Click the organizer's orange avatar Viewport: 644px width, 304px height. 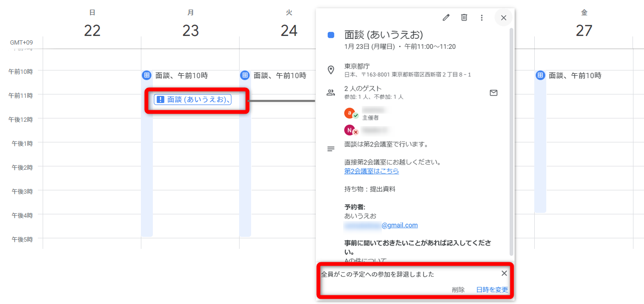pyautogui.click(x=350, y=113)
